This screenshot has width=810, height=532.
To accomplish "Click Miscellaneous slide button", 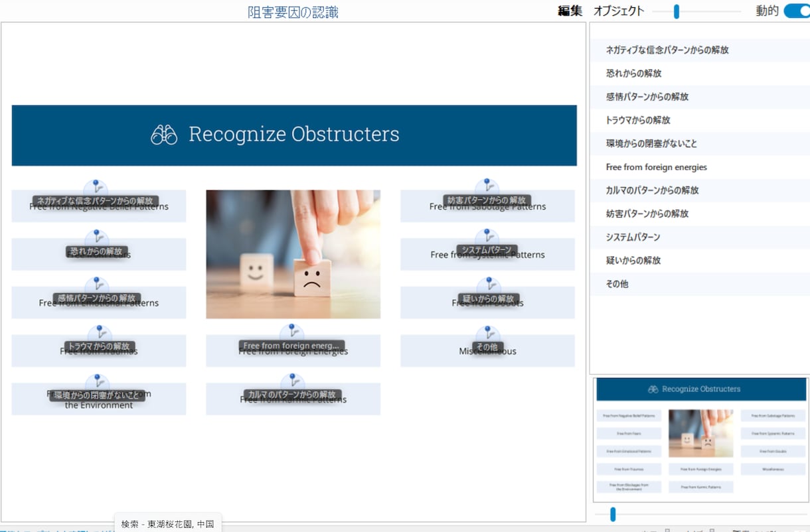I will pyautogui.click(x=487, y=351).
